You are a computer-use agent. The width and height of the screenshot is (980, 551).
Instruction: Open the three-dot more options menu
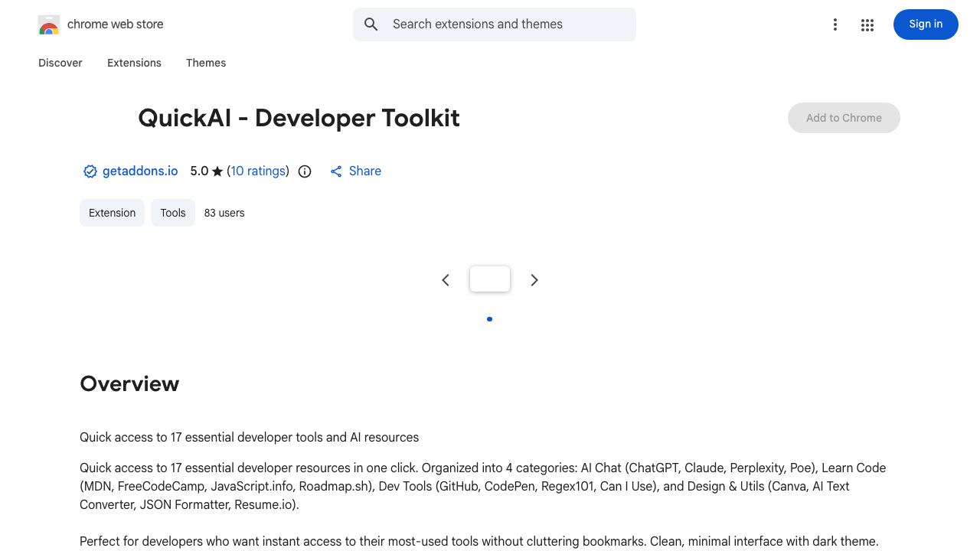[835, 25]
